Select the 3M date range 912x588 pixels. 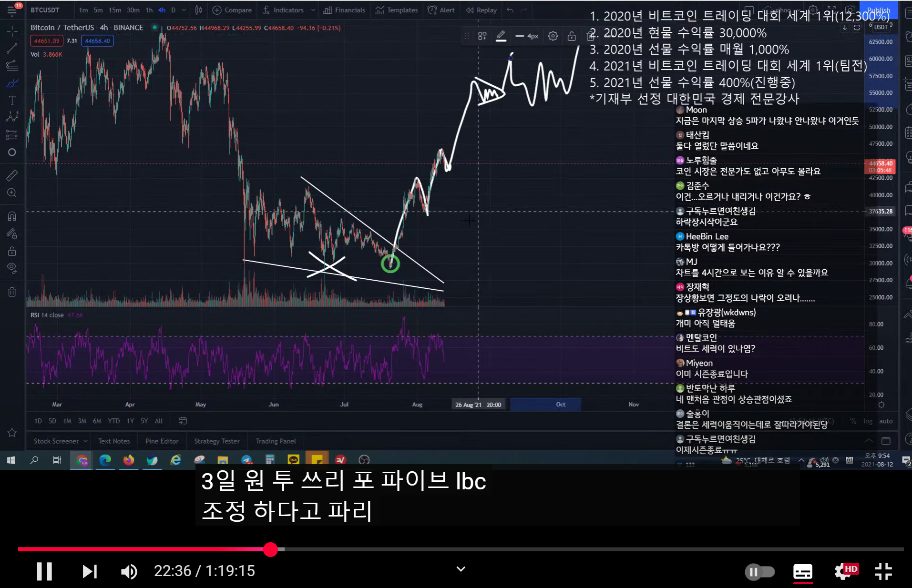(82, 421)
